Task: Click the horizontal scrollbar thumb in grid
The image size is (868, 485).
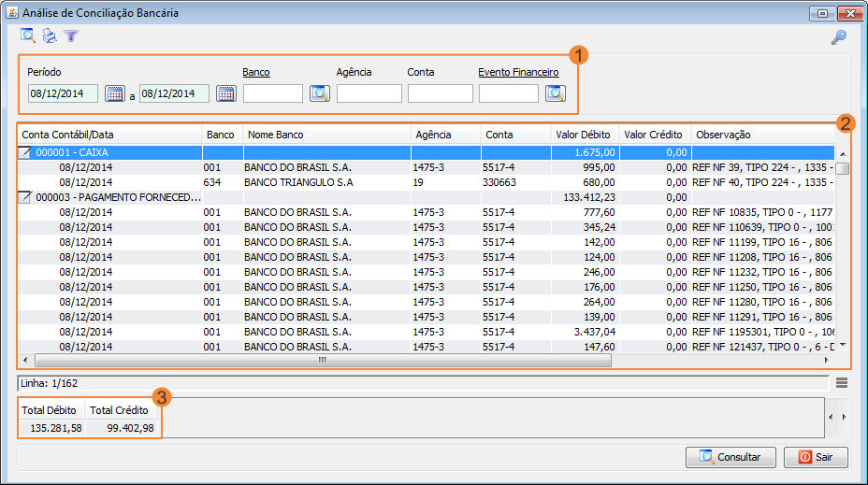Action: point(322,360)
